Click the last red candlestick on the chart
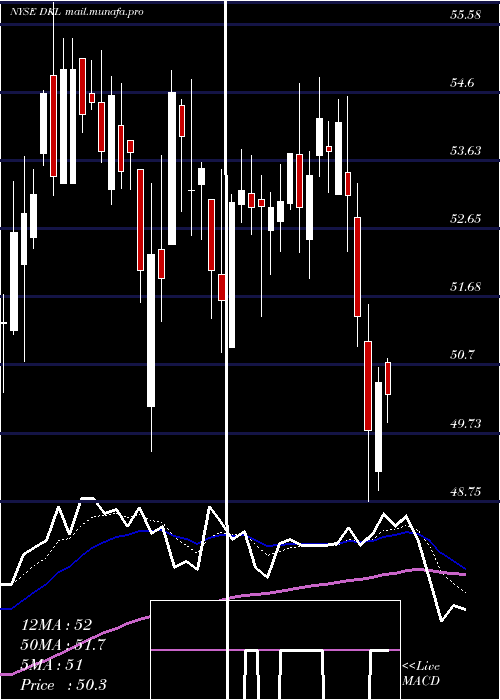Viewport: 500px width, 700px height. [388, 379]
